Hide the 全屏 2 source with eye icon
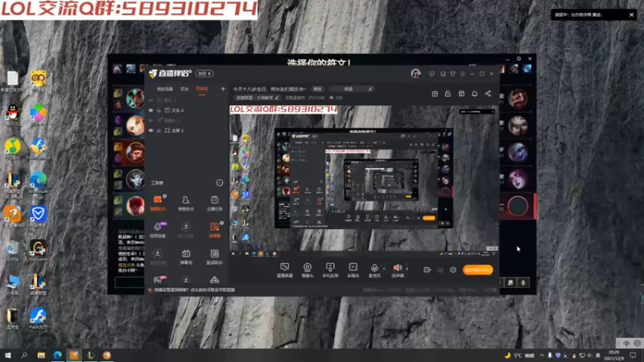 [151, 130]
